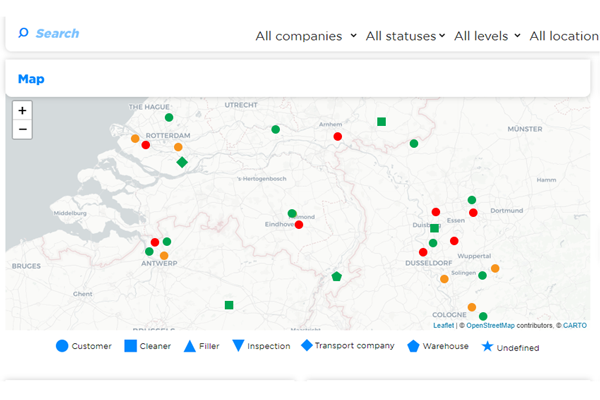Open the OpenStreetMap contributors link
Viewport: 600px width, 400px height.
490,325
